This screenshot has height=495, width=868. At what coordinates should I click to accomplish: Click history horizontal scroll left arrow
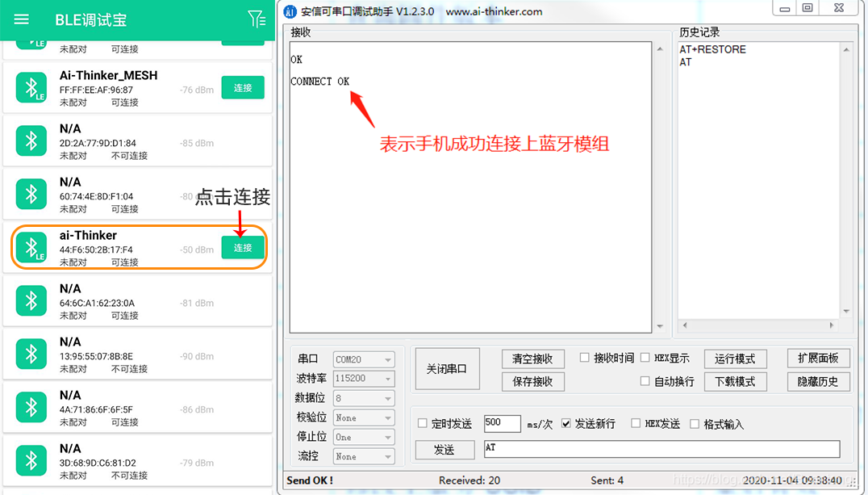(686, 325)
